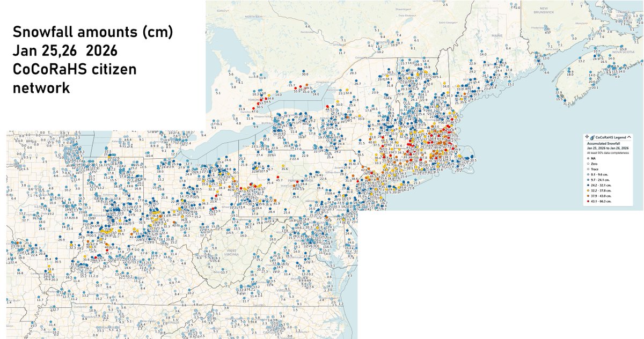The width and height of the screenshot is (644, 339).
Task: Click the 6.1 station marker in Quebec
Action: tap(415, 37)
